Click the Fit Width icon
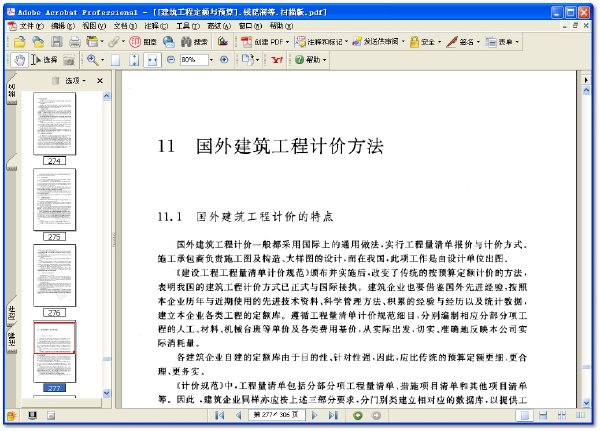Screen dimensions: 600x431 152,60
